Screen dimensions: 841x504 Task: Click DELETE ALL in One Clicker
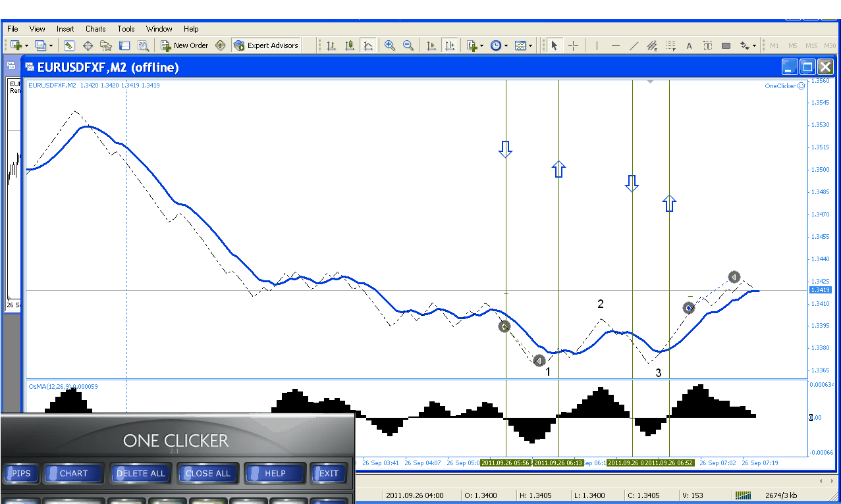click(x=140, y=473)
